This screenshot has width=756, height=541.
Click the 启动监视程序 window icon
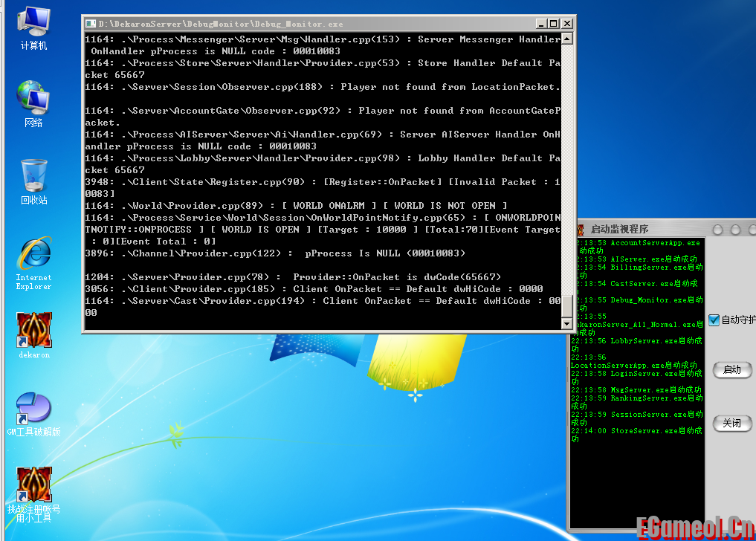pos(579,229)
